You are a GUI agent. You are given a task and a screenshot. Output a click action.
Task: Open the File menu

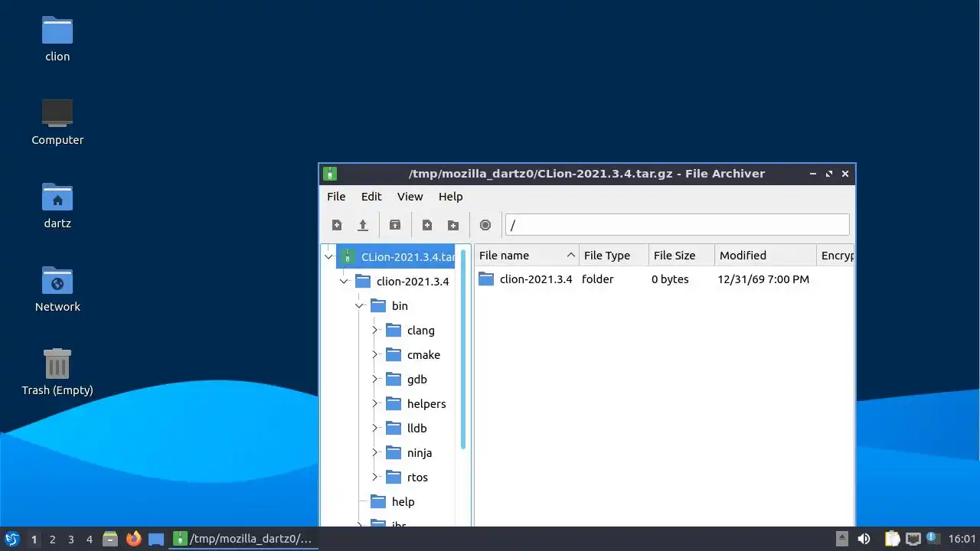coord(336,197)
